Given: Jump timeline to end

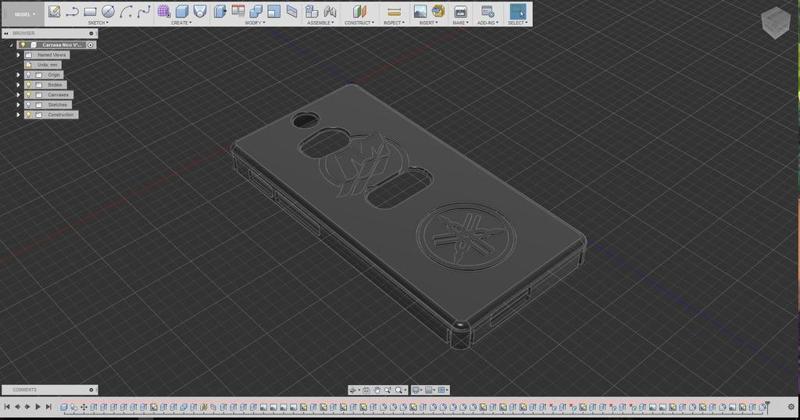Looking at the screenshot, I should click(48, 407).
